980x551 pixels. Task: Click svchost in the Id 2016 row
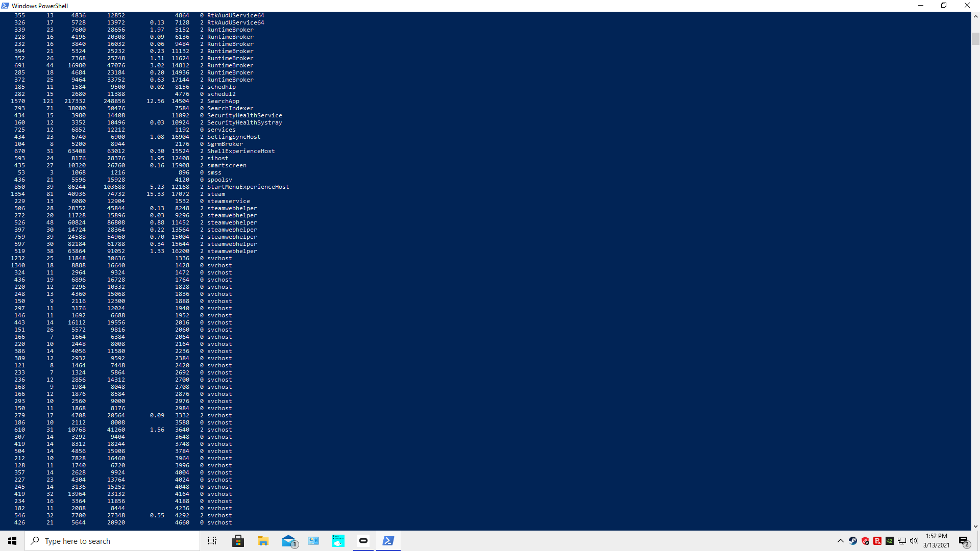219,322
